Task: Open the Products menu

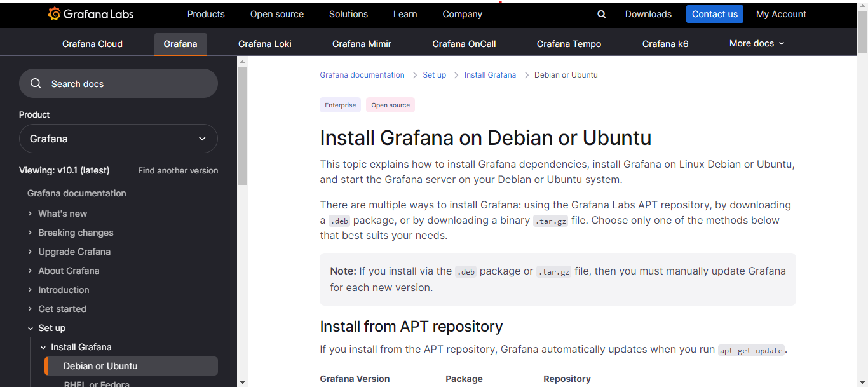Action: click(206, 14)
